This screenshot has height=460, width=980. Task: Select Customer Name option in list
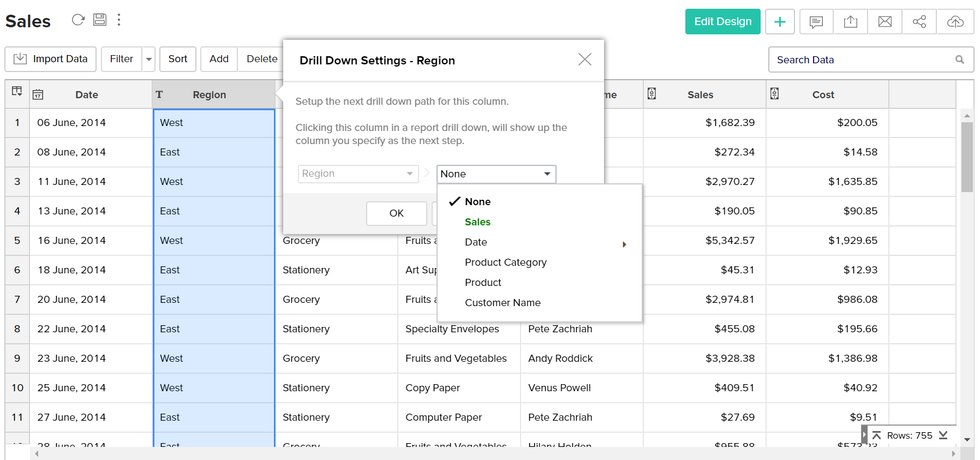pos(503,303)
